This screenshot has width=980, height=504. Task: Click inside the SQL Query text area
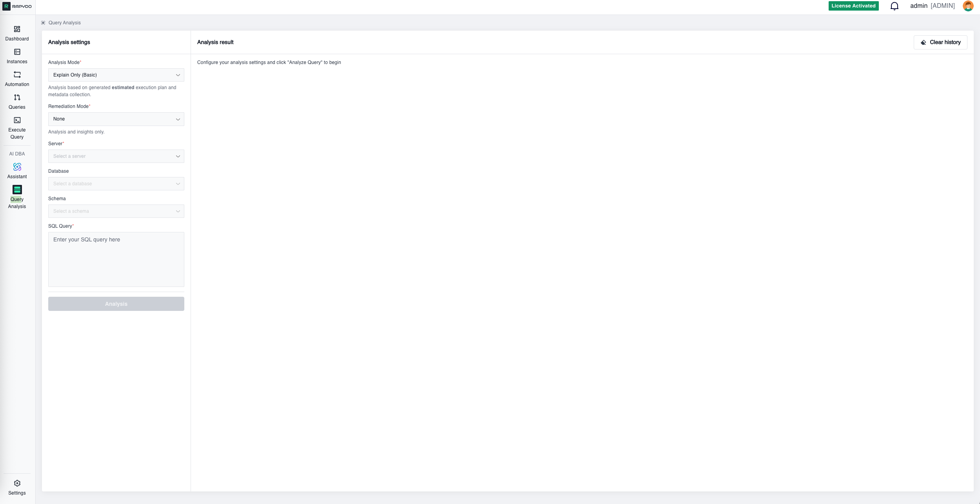click(x=116, y=259)
